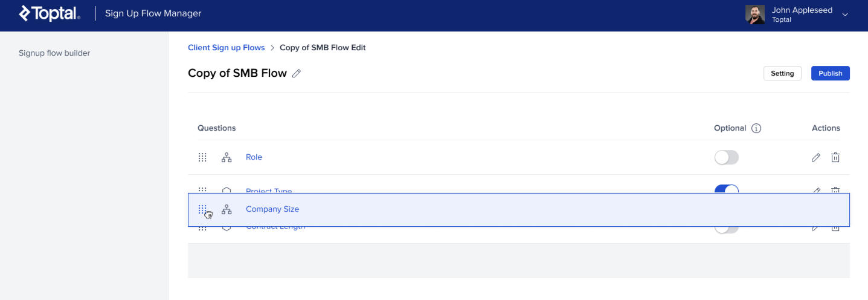Viewport: 868px width, 300px height.
Task: Click the Toptal logo in header
Action: pos(50,13)
